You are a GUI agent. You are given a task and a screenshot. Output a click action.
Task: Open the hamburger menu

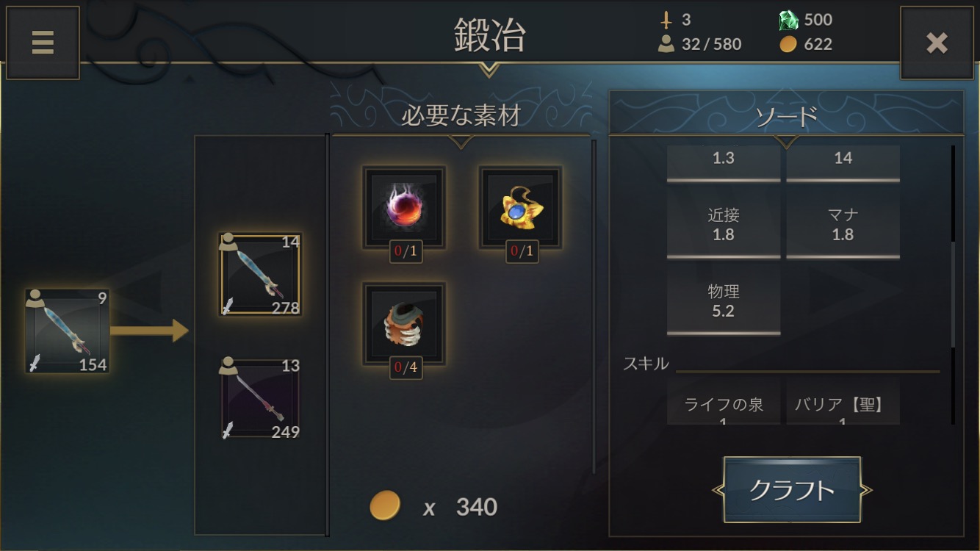pos(43,43)
